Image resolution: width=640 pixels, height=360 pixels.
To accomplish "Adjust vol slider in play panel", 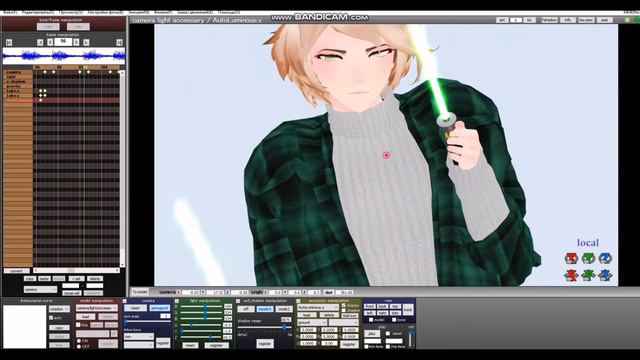I will coord(410,338).
